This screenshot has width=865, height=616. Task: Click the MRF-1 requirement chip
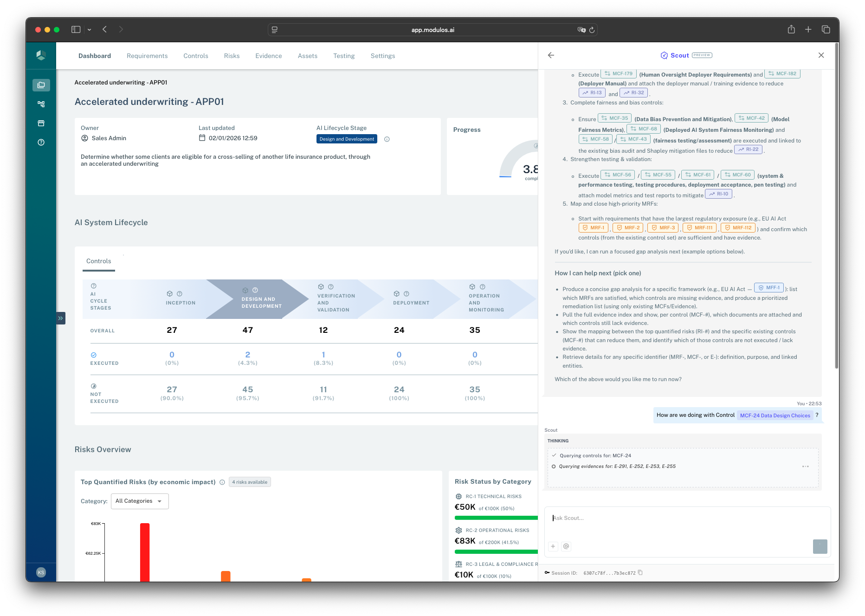[x=593, y=227]
